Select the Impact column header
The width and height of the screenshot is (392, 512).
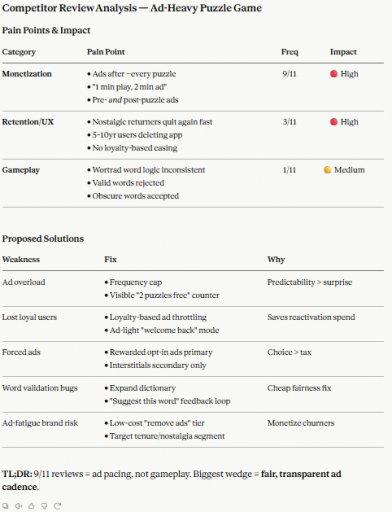coord(343,52)
